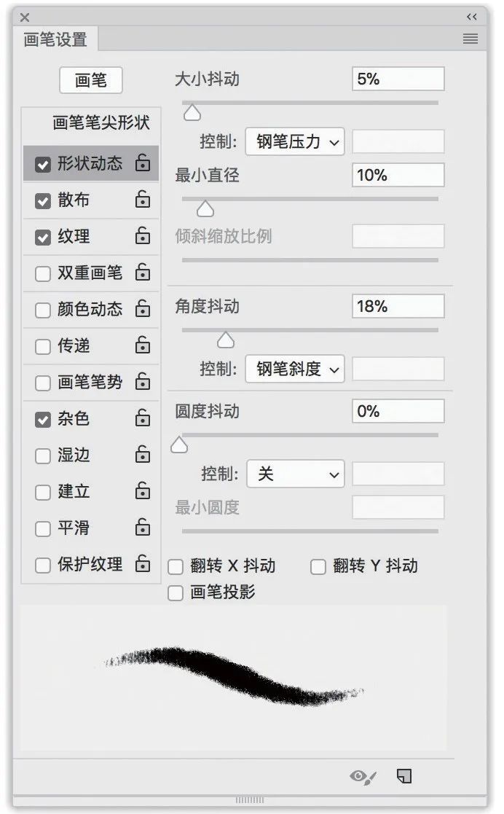Viewport: 504px width, 814px height.
Task: Open the 画笔笔尖形状 section
Action: 101,122
